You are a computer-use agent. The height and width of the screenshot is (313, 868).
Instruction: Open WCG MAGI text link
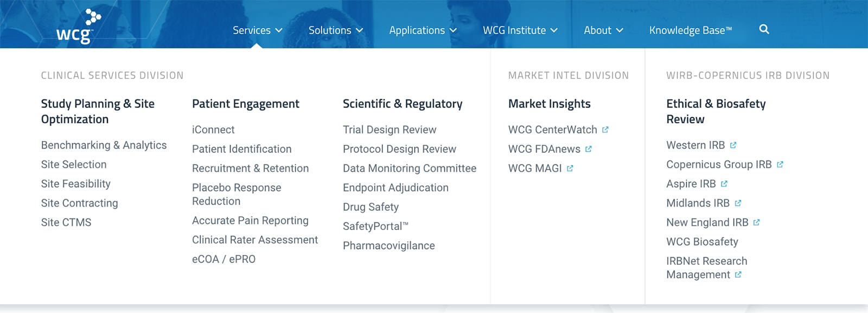coord(535,168)
